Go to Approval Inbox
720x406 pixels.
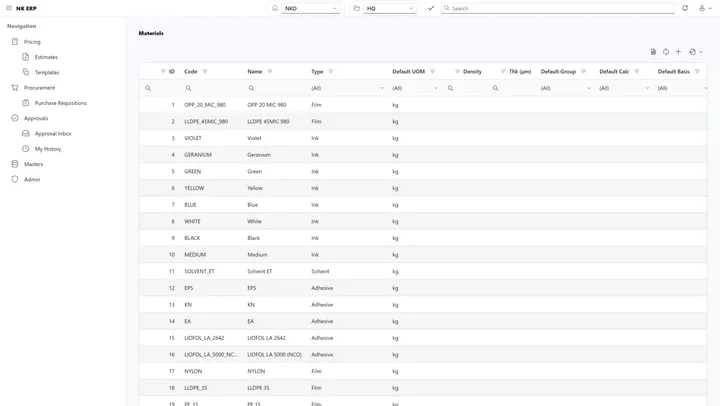pos(53,134)
